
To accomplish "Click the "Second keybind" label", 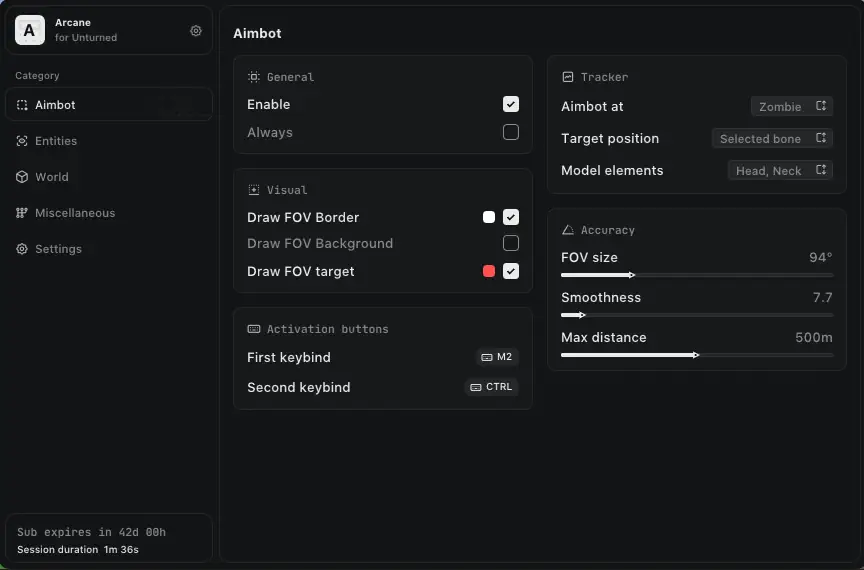I will (299, 388).
